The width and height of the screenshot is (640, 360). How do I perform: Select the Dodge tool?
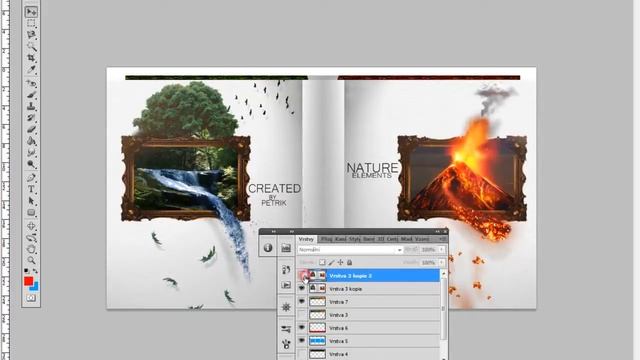[31, 164]
